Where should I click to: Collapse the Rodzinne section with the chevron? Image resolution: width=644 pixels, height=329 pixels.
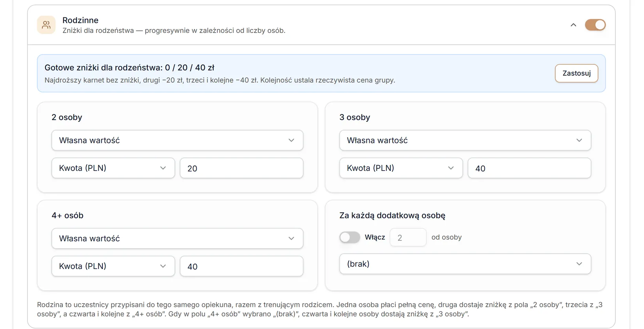click(x=573, y=25)
